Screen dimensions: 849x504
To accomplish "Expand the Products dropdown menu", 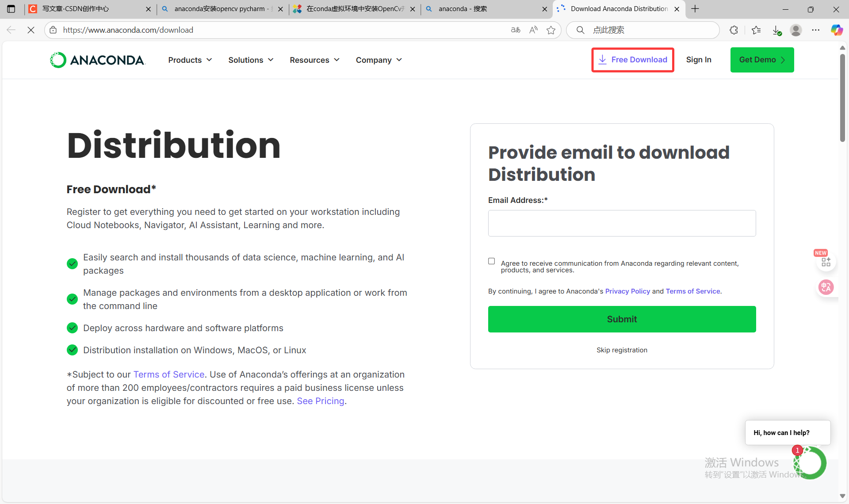I will pyautogui.click(x=190, y=60).
